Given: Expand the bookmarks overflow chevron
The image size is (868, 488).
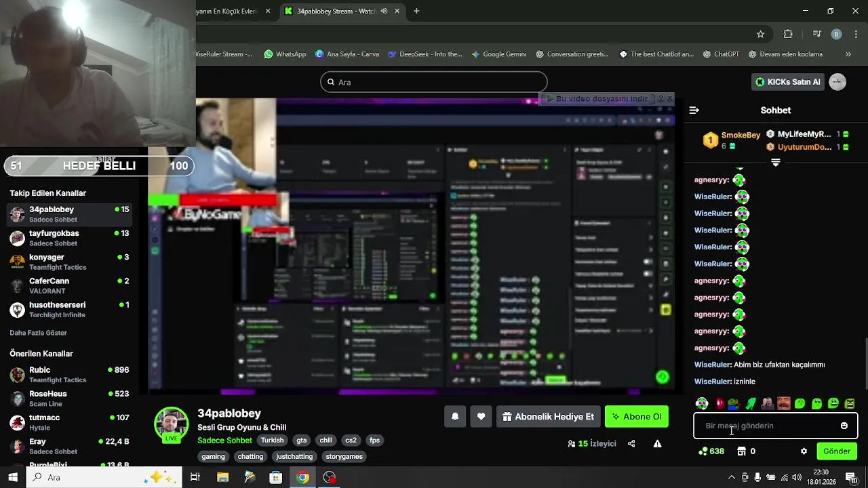Looking at the screenshot, I should tap(848, 54).
